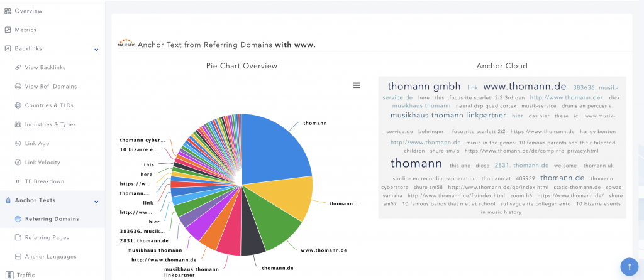Click 'behringer' in the anchor cloud
644x280 pixels.
point(431,132)
